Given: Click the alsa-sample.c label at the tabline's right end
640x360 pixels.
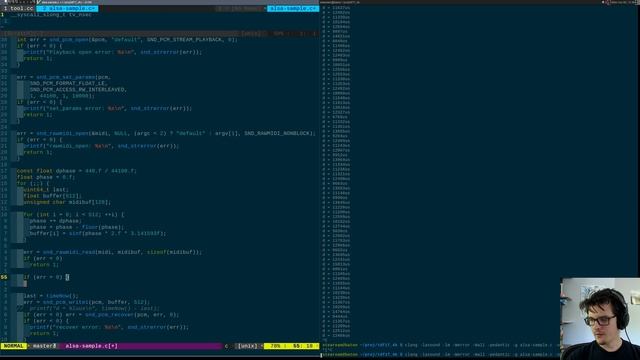Looking at the screenshot, I should click(293, 8).
